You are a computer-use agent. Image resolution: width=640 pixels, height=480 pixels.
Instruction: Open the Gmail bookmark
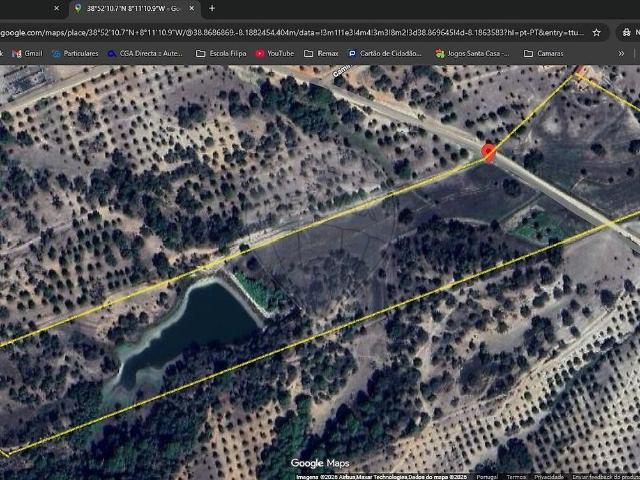[x=27, y=53]
